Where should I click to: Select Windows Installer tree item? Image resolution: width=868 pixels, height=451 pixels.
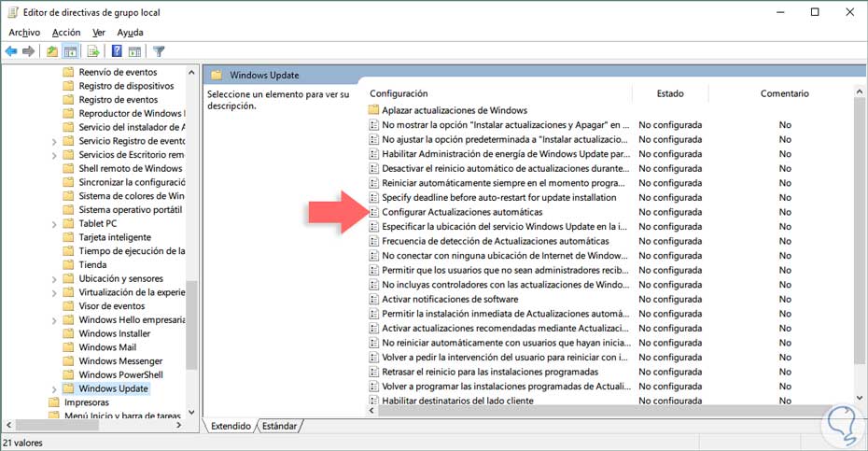pos(115,333)
